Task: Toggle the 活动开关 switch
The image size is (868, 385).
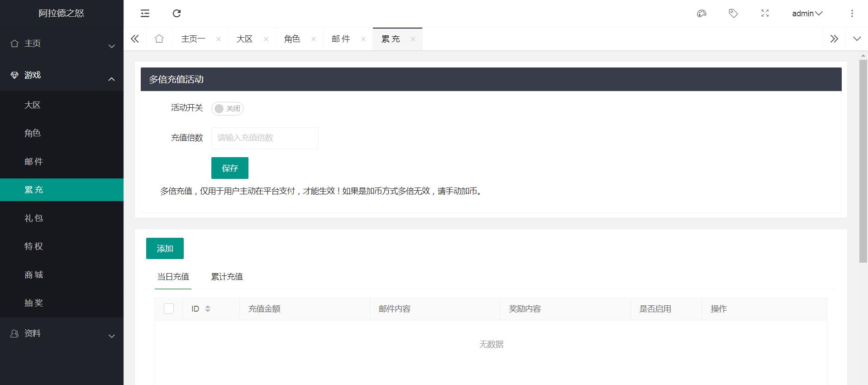Action: click(227, 109)
